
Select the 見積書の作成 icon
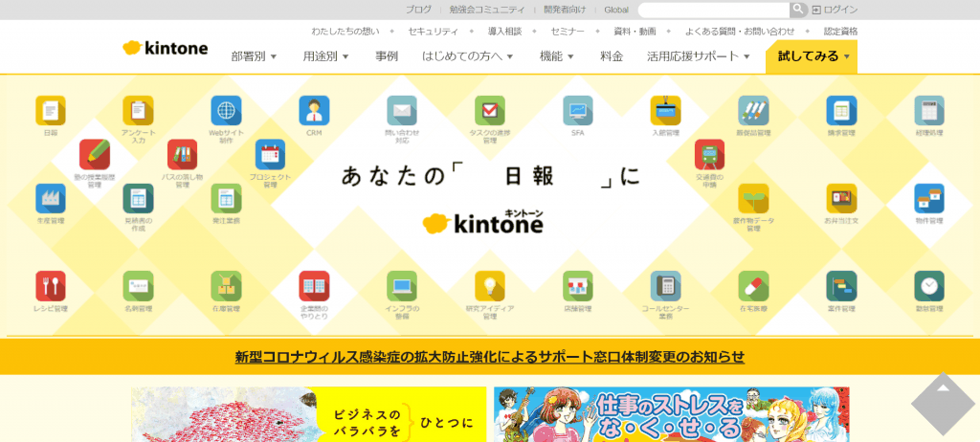coord(138,199)
